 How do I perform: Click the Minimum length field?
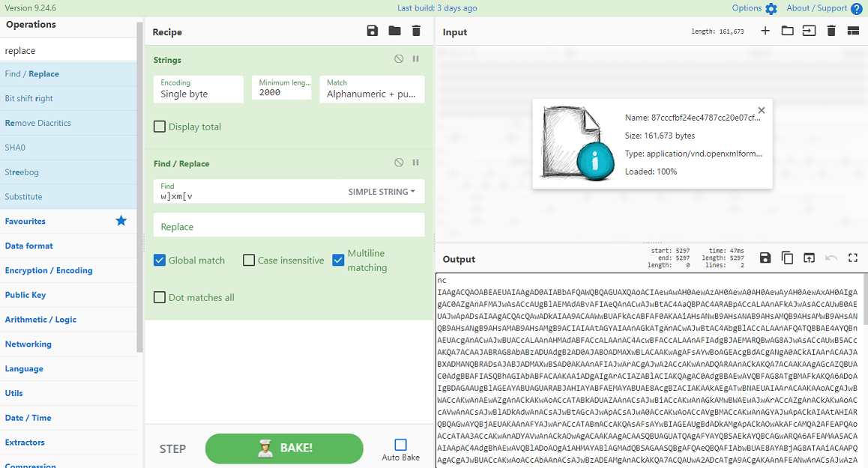point(281,88)
